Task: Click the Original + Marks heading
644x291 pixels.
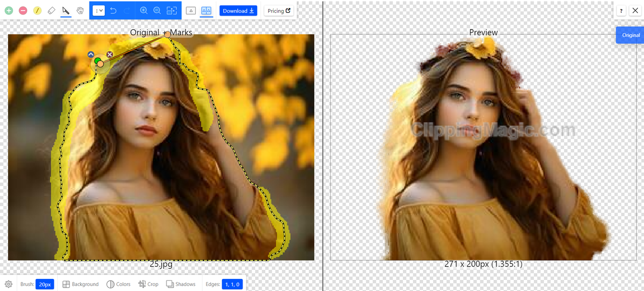Action: pos(161,32)
